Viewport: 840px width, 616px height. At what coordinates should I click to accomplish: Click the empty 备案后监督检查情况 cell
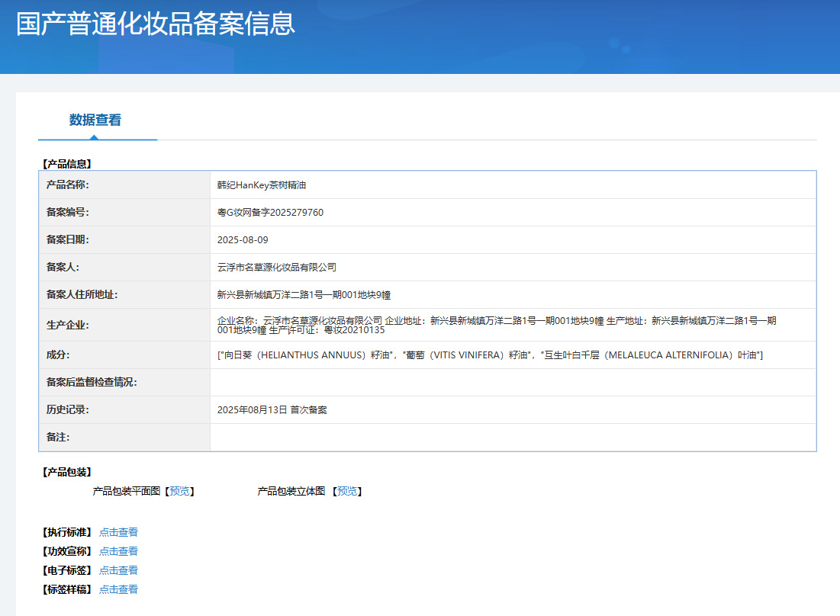coord(513,382)
